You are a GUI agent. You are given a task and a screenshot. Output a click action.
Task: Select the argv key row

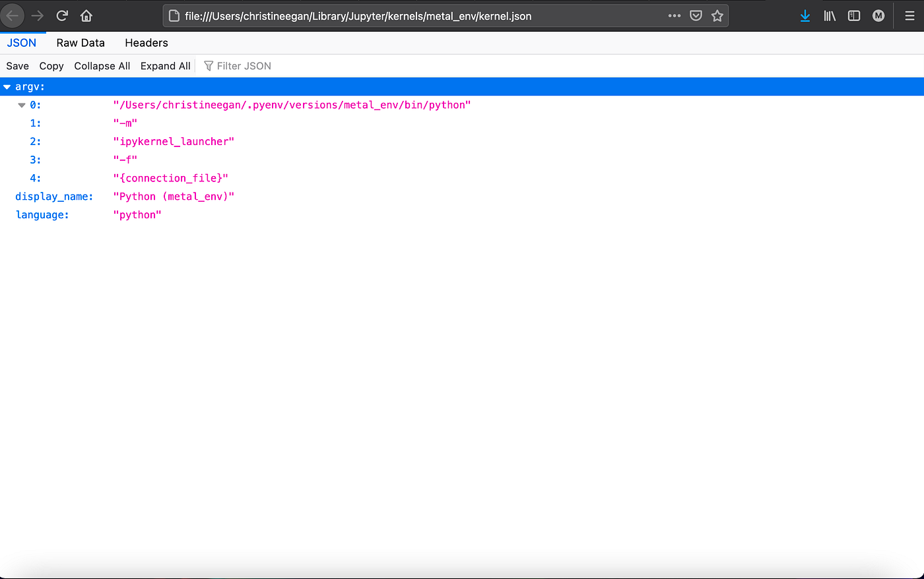pos(462,87)
